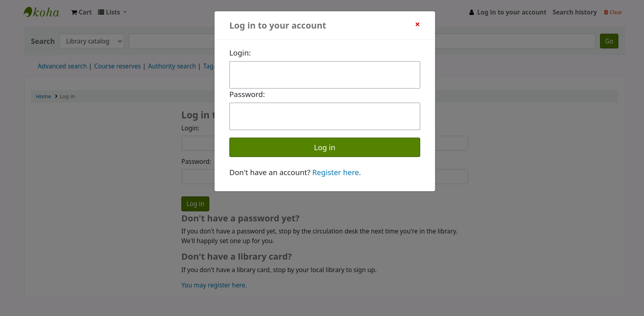Open Authority search

172,66
